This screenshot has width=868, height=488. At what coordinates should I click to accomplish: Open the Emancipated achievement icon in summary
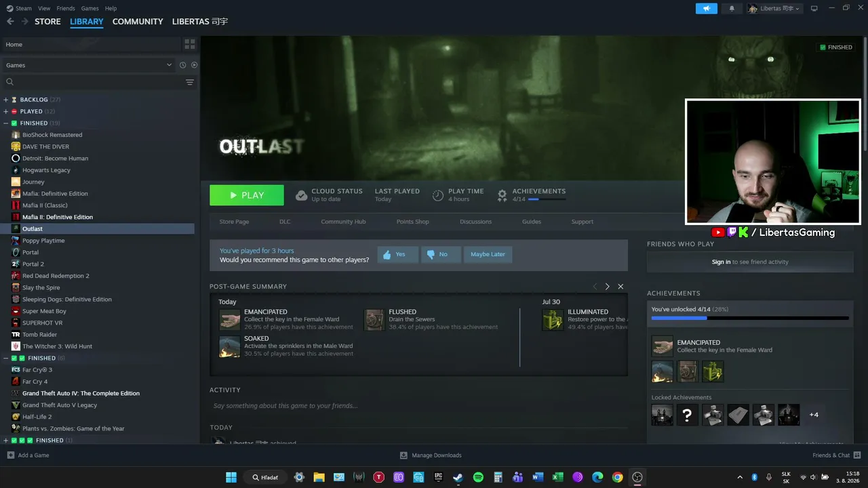230,320
